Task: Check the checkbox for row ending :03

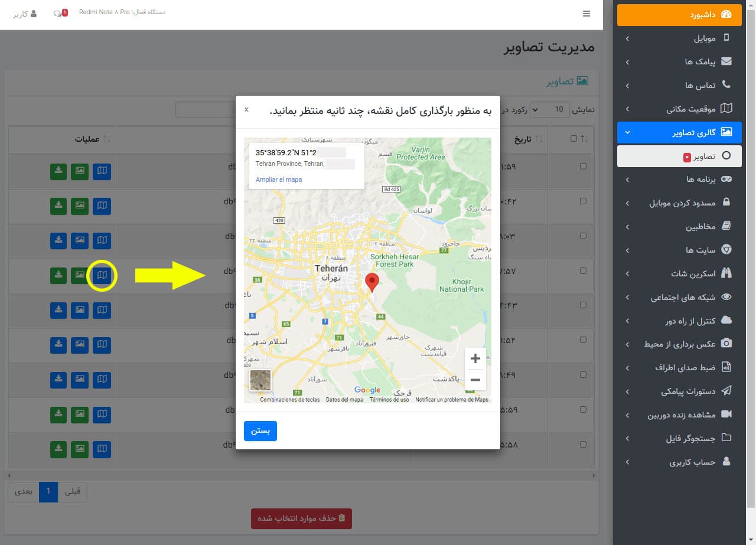Action: [583, 236]
